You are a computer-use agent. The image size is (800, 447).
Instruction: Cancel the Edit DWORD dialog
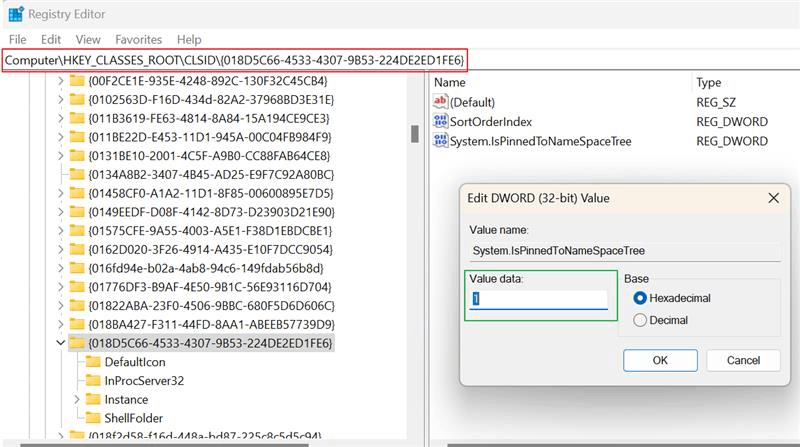tap(743, 360)
